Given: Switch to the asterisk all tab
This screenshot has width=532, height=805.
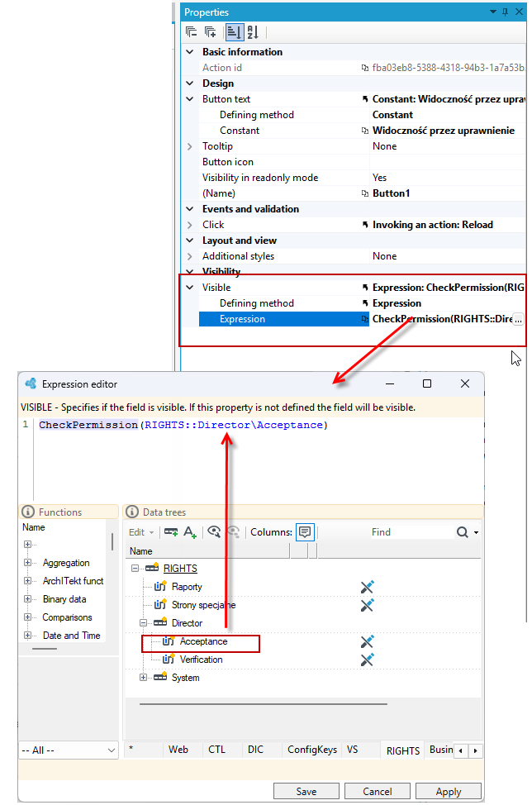Looking at the screenshot, I should click(x=131, y=750).
